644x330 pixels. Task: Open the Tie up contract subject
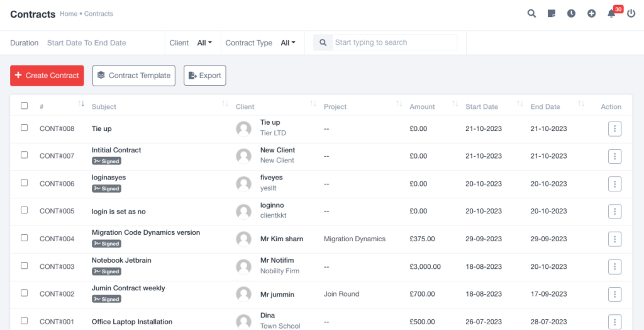(x=101, y=129)
